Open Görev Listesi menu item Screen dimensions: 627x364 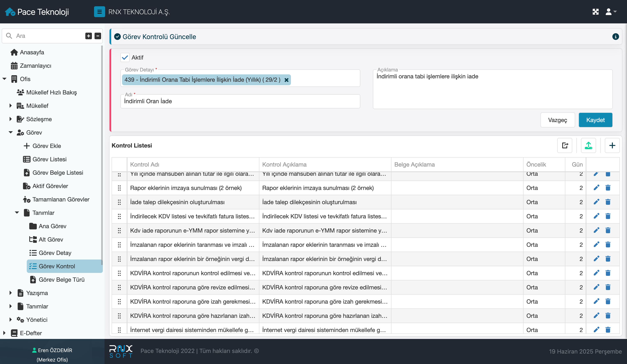click(49, 159)
